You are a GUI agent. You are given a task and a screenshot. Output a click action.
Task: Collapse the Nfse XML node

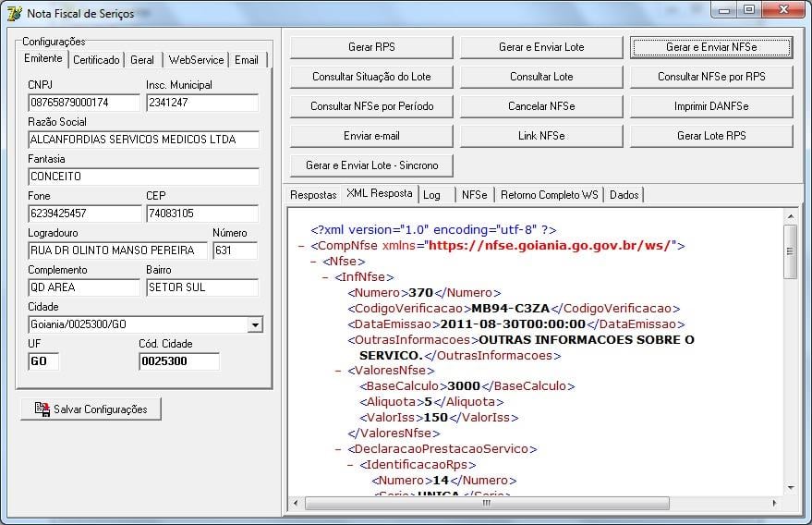[x=313, y=262]
